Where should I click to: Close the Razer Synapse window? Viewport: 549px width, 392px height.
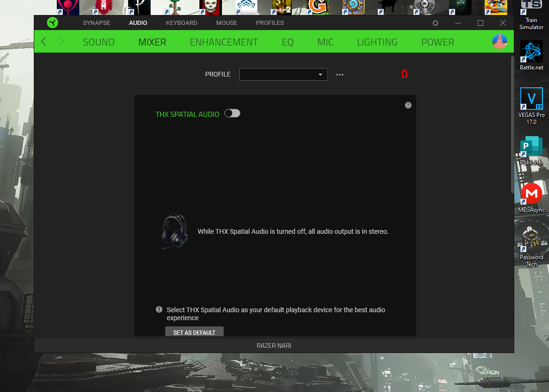[x=503, y=23]
